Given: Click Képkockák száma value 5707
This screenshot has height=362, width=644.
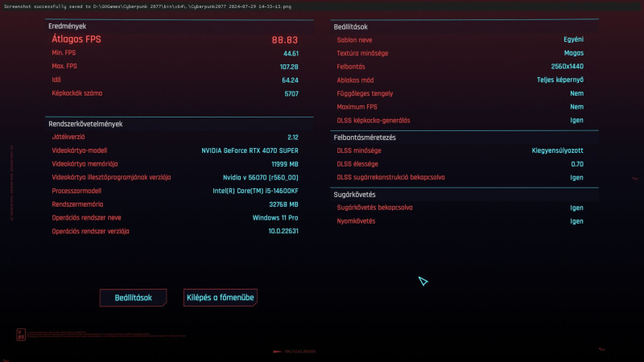Looking at the screenshot, I should pos(291,94).
